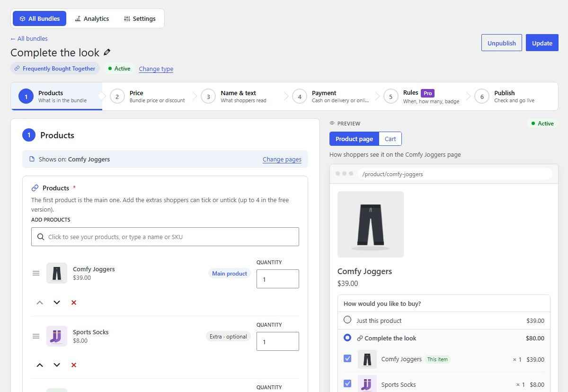Click the Main product badge

tap(230, 273)
